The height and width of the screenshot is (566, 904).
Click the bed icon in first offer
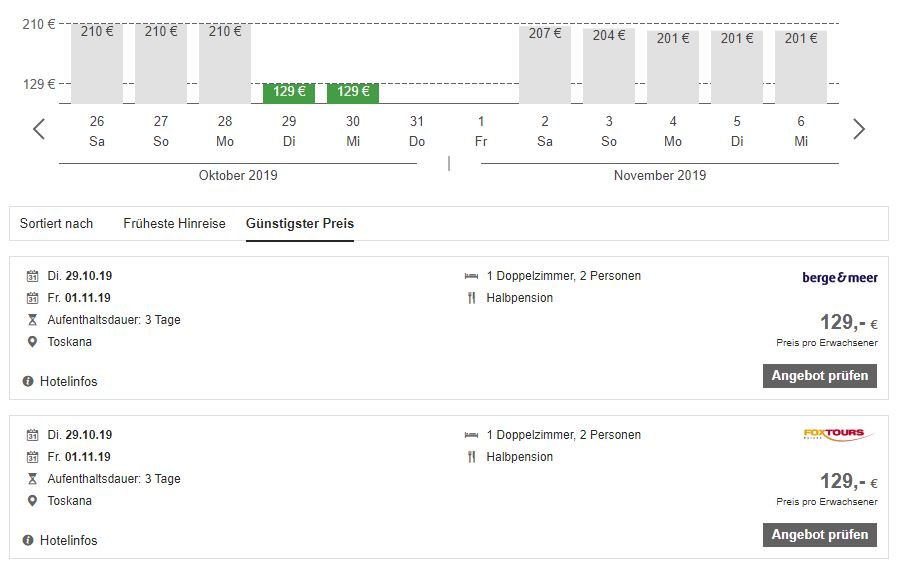(472, 276)
